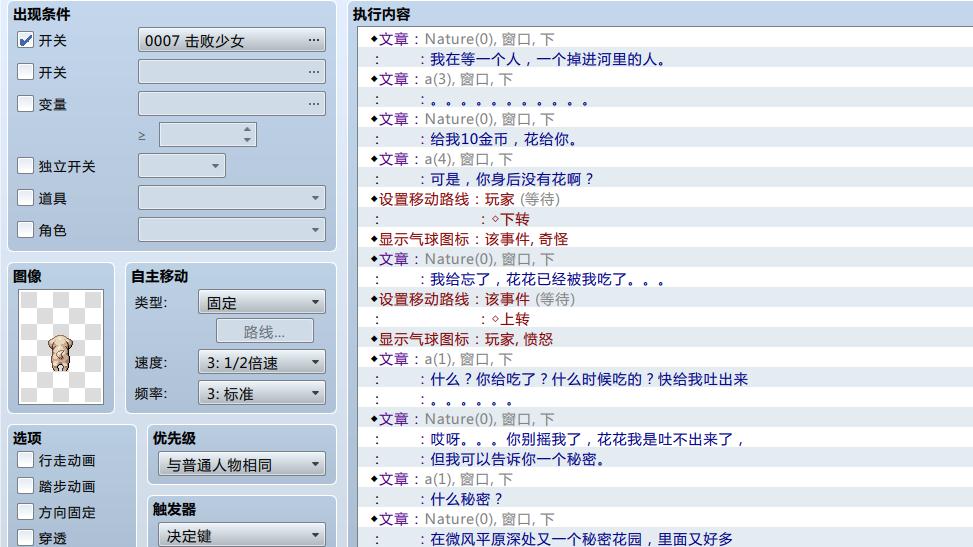
Task: Enable the 角色 condition checkbox
Action: point(25,230)
